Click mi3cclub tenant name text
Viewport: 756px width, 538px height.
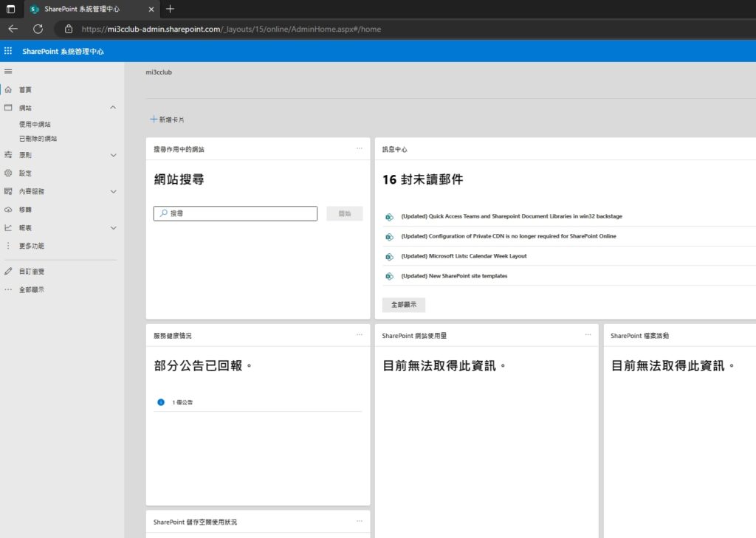159,72
